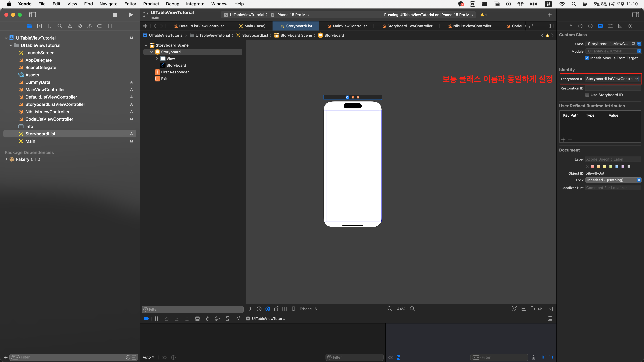Screen dimensions: 644x362
Task: Open the Debug View Hierarchy button
Action: (207, 319)
